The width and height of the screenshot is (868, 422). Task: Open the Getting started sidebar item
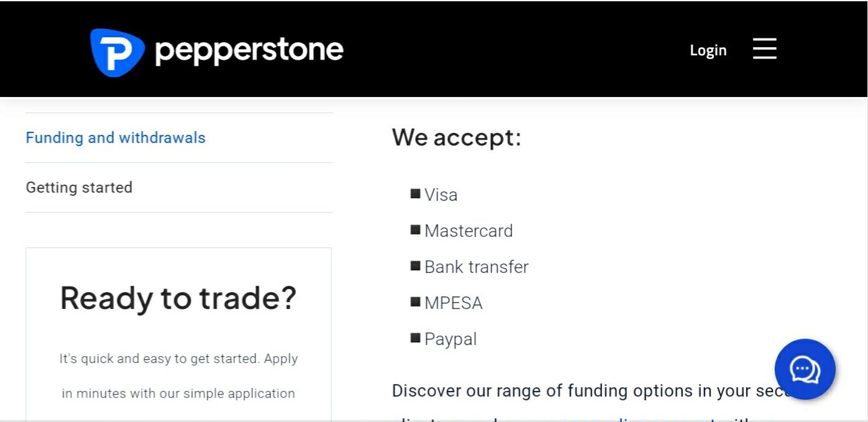coord(79,187)
